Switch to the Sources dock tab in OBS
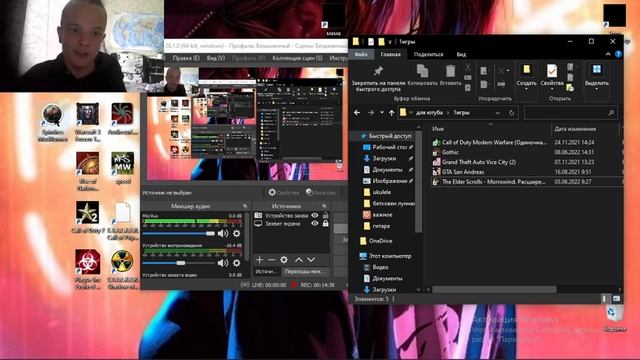This screenshot has height=360, width=640. (x=266, y=271)
